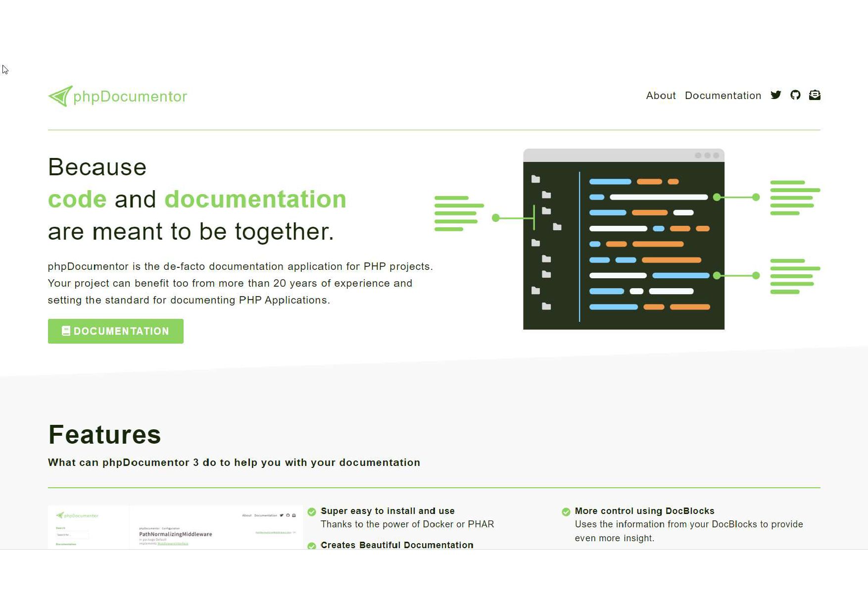Click the green check beside More control using DocBlocks
Viewport: 868px width, 614px height.
[566, 512]
